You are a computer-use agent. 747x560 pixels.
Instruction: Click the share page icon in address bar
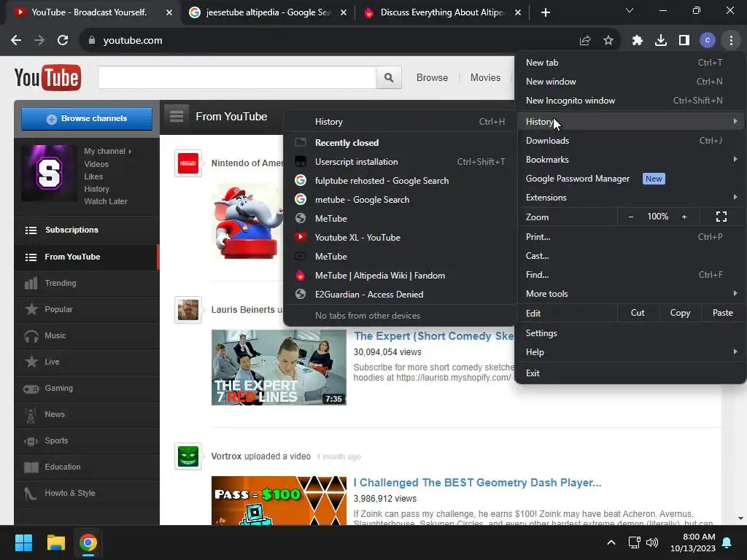click(585, 41)
